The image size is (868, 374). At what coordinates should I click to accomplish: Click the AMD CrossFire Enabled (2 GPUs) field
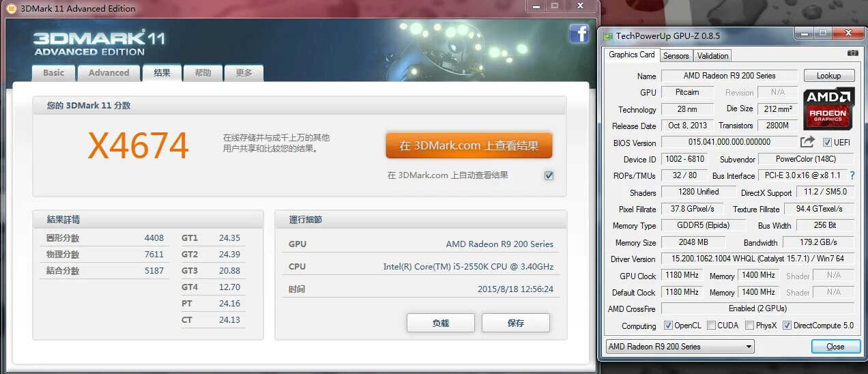tap(757, 308)
